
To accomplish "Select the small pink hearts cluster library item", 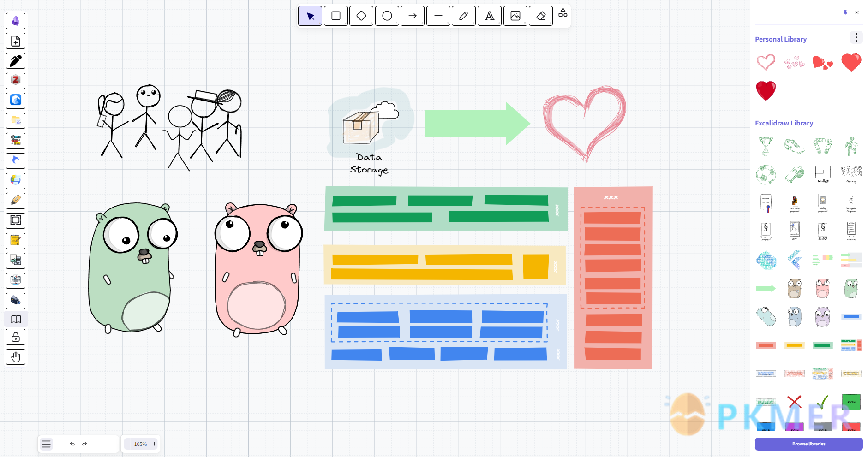I will pyautogui.click(x=794, y=62).
